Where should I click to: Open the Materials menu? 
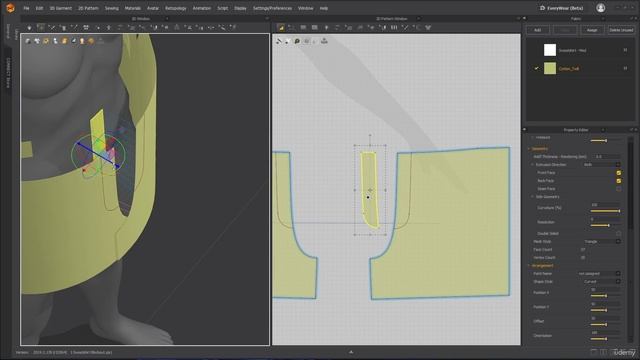coord(133,8)
